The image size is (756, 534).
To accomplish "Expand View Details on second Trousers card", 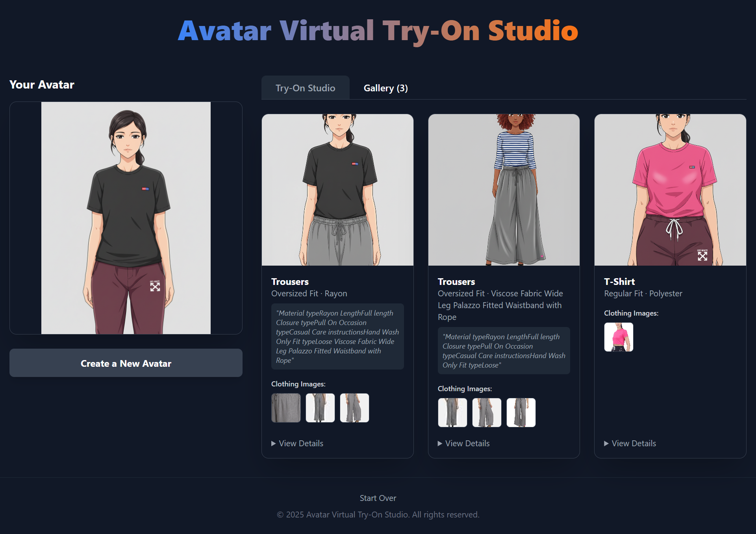I will (x=463, y=443).
